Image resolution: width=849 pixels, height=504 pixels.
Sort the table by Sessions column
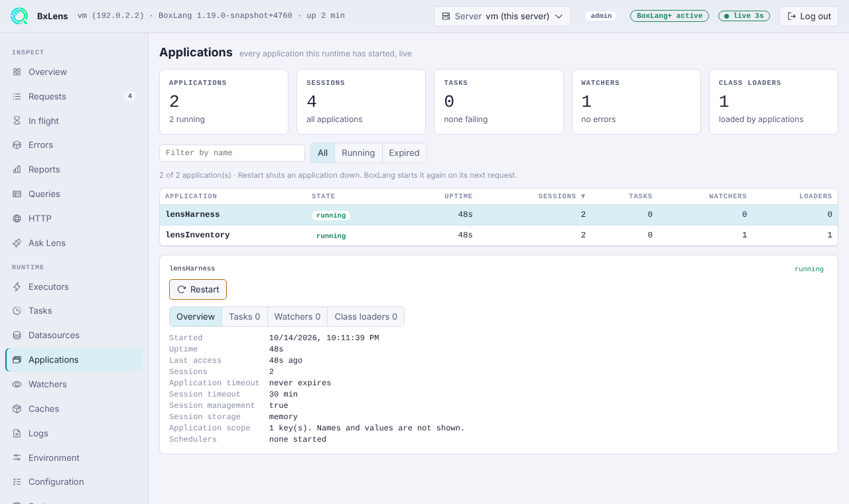pyautogui.click(x=562, y=196)
